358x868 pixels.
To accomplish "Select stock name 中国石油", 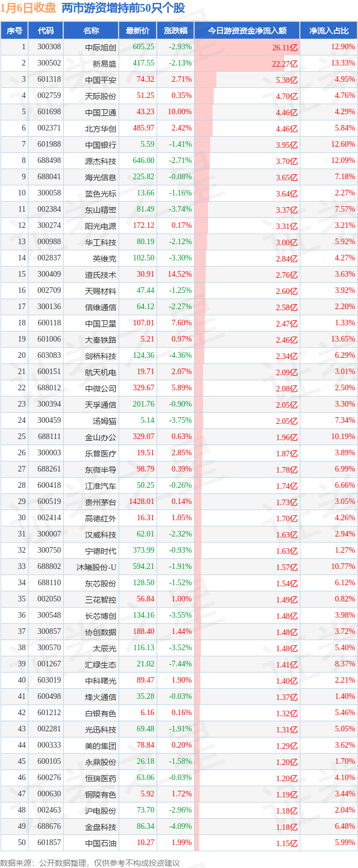I will 101,843.
